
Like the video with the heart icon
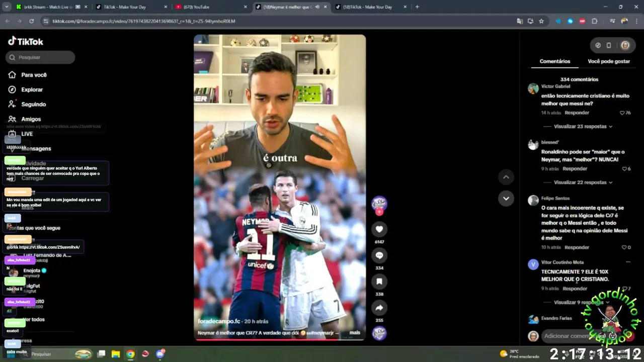click(379, 229)
